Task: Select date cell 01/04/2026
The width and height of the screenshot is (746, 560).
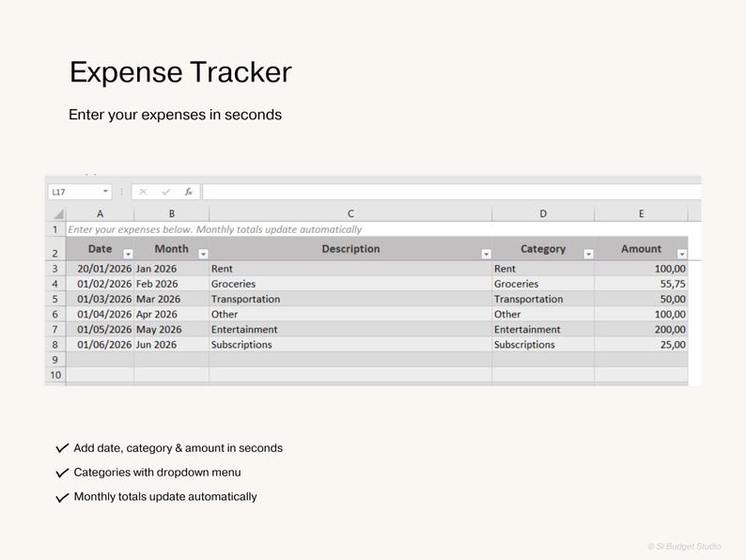Action: 100,314
